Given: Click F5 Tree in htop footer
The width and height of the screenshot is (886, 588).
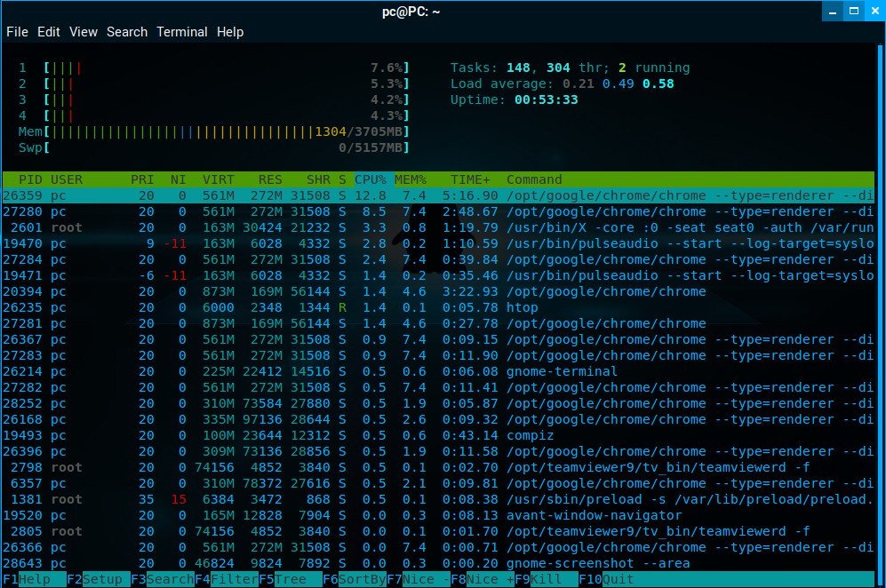Looking at the screenshot, I should (291, 579).
